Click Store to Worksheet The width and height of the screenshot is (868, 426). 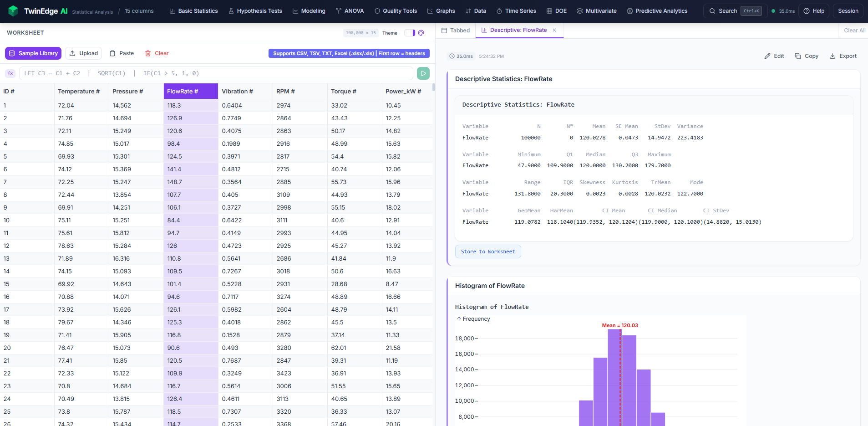[x=488, y=251]
